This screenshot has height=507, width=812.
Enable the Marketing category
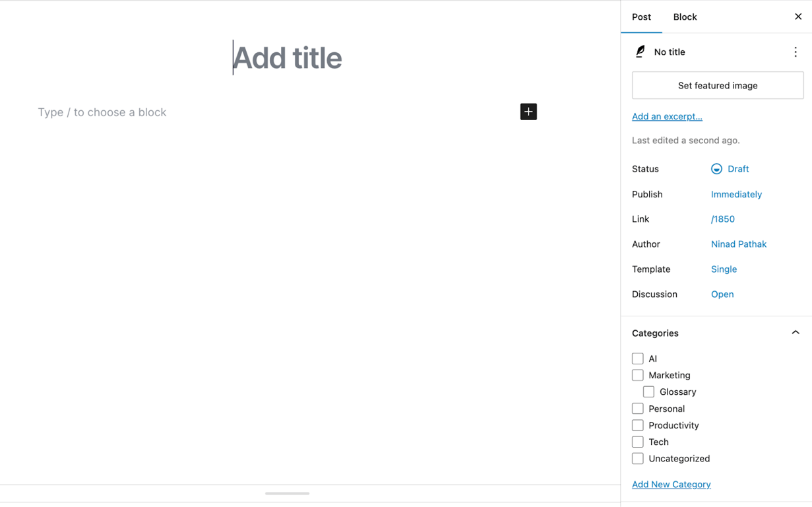click(637, 375)
